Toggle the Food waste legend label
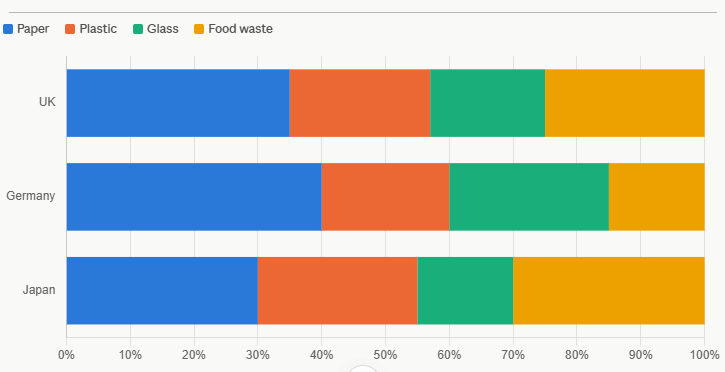The width and height of the screenshot is (725, 372). pyautogui.click(x=240, y=29)
